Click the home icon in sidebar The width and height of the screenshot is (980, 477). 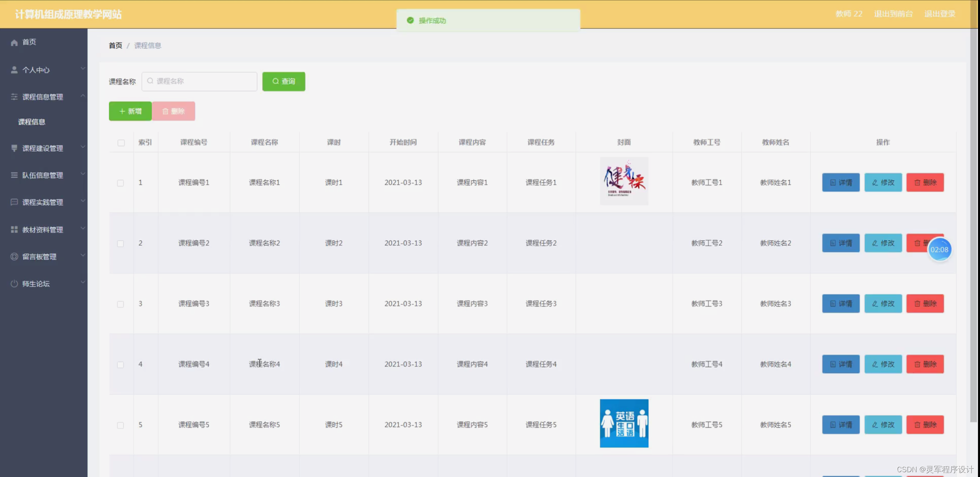14,43
